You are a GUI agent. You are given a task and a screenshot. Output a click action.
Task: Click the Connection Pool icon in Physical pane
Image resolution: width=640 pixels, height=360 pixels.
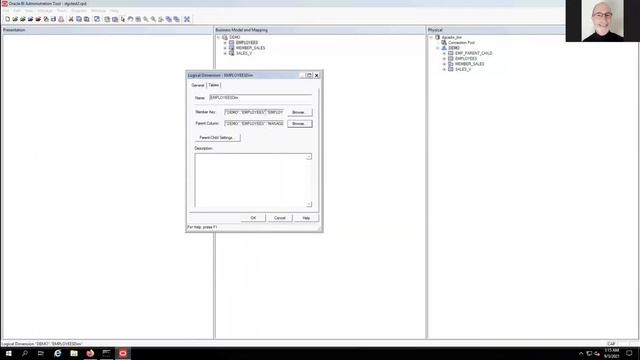444,42
